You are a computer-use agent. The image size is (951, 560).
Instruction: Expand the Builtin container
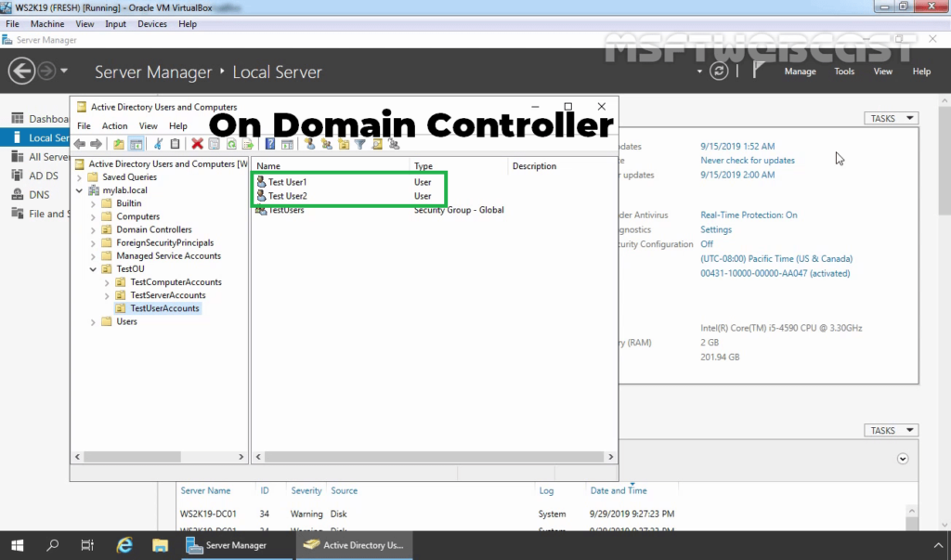(93, 204)
